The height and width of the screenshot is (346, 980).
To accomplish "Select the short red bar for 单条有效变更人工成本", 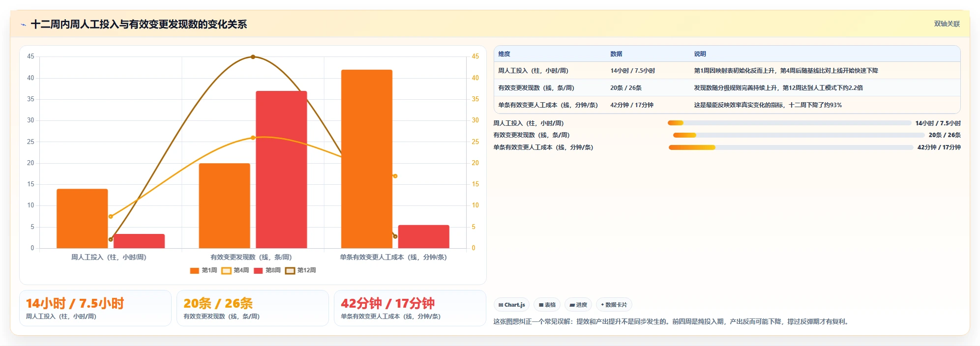I will 424,237.
